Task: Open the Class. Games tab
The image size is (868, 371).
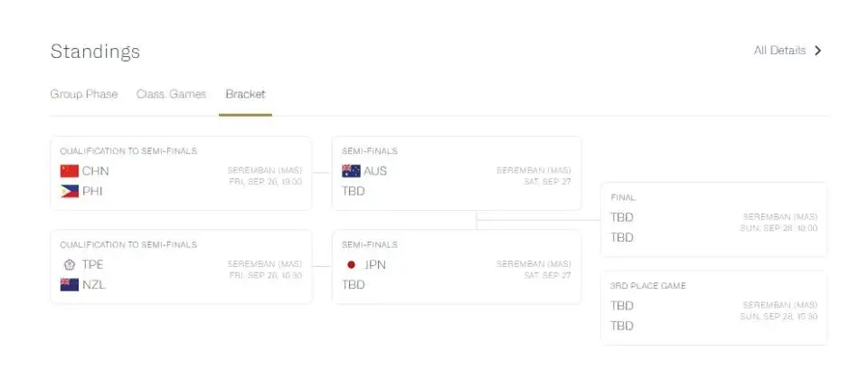Action: [171, 94]
